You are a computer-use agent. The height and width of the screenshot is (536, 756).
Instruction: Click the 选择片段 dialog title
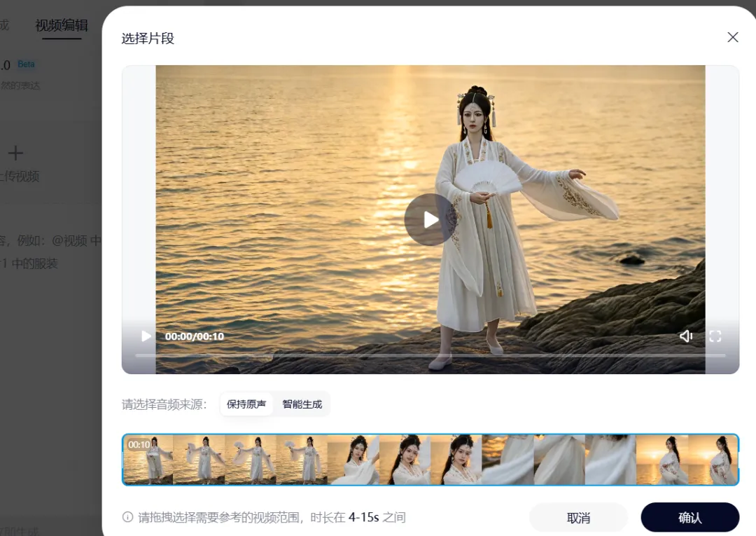pos(148,39)
